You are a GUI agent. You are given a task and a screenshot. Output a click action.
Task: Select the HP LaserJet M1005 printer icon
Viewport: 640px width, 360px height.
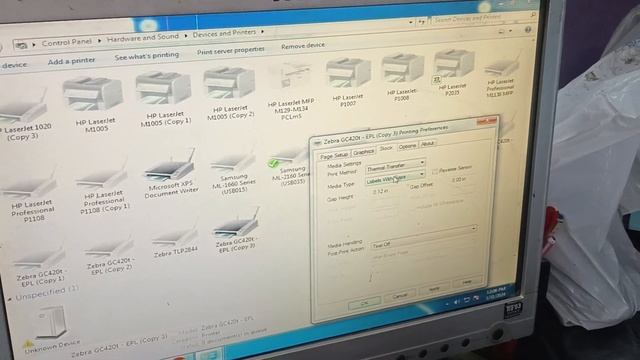coord(93,94)
